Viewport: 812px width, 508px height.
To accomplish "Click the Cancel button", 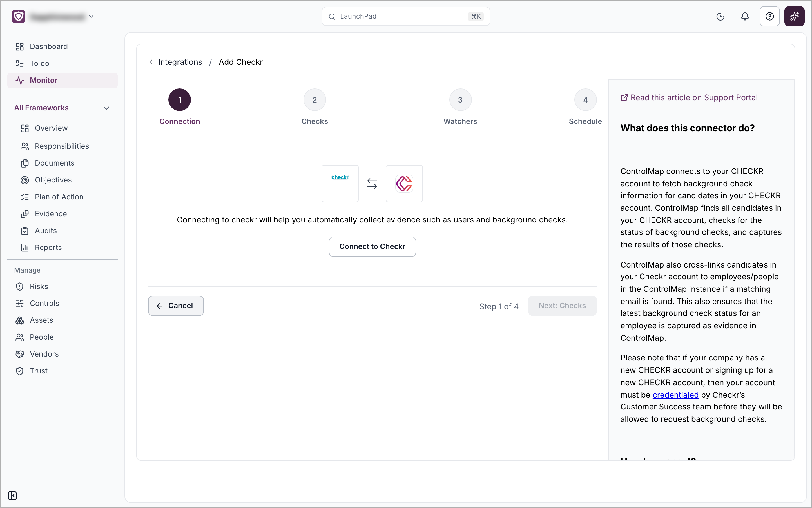I will coord(176,306).
